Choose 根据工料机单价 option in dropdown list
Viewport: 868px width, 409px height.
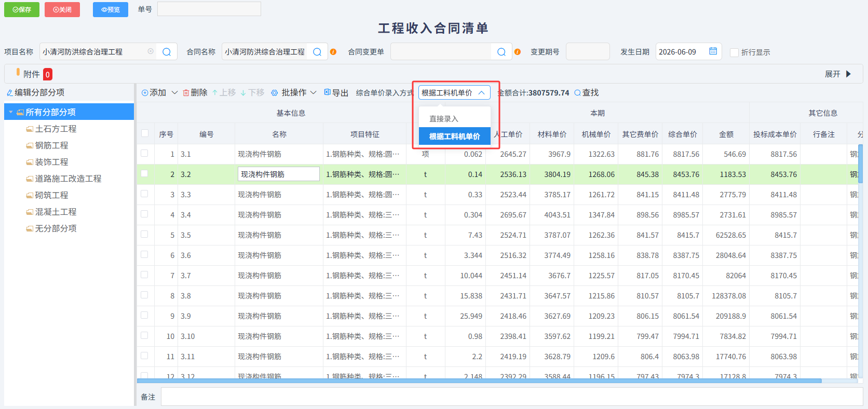[x=454, y=136]
